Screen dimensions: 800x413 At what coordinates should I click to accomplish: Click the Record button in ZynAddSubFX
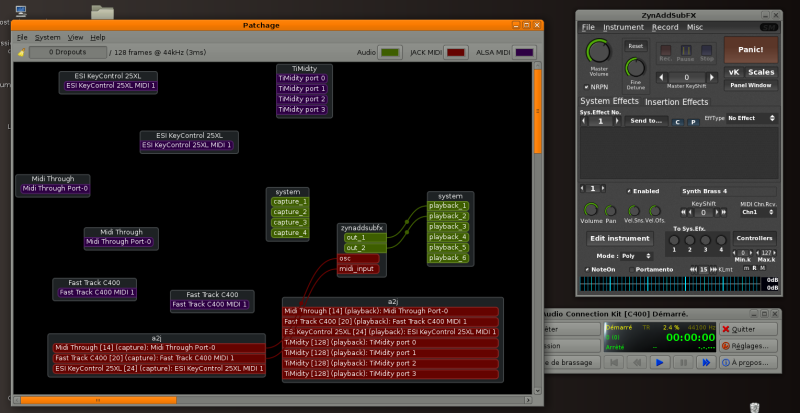[x=665, y=50]
